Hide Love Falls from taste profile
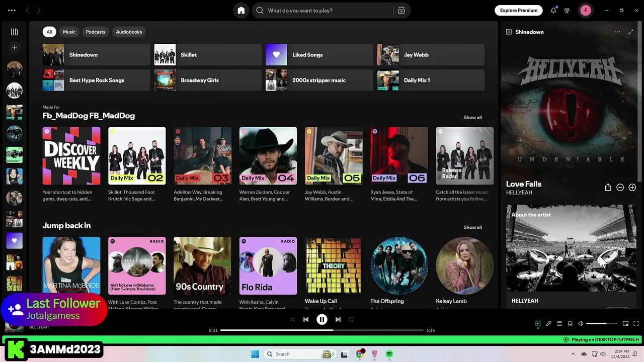This screenshot has width=644, height=362. coord(620,188)
